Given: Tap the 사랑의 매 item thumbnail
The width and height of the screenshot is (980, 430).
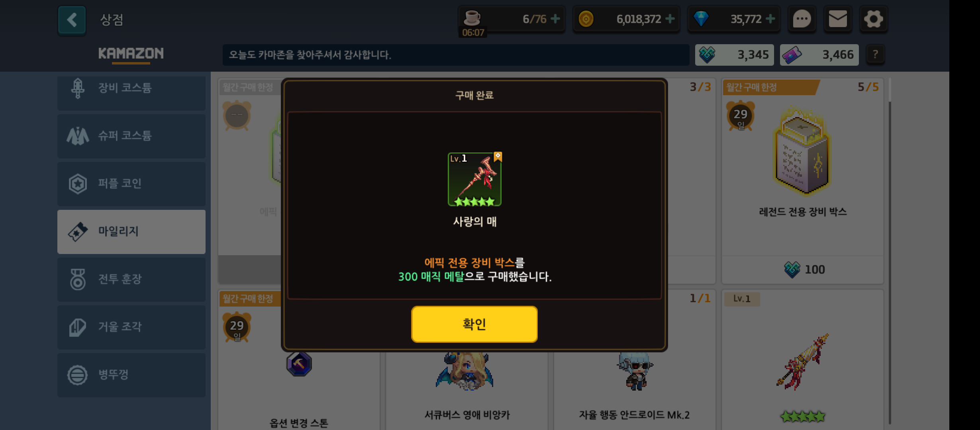Looking at the screenshot, I should pos(474,179).
